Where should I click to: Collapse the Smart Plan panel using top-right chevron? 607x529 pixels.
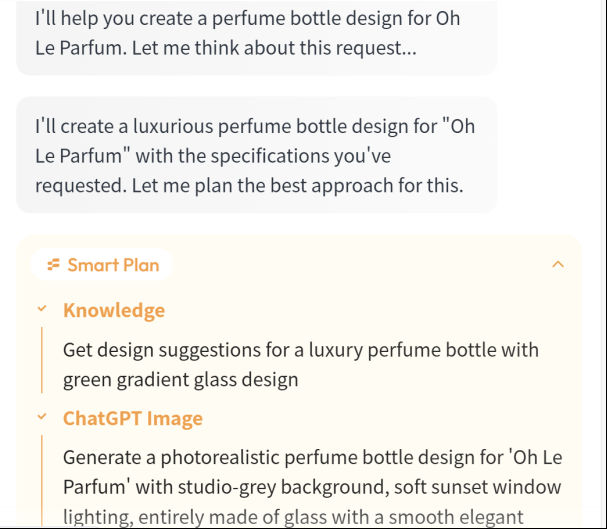558,265
